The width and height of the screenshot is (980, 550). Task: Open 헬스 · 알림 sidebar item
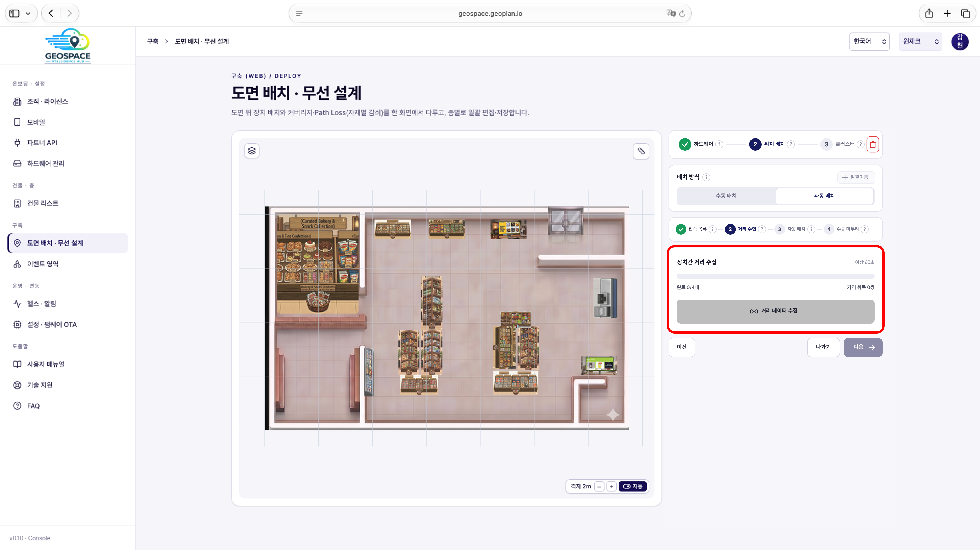68,304
